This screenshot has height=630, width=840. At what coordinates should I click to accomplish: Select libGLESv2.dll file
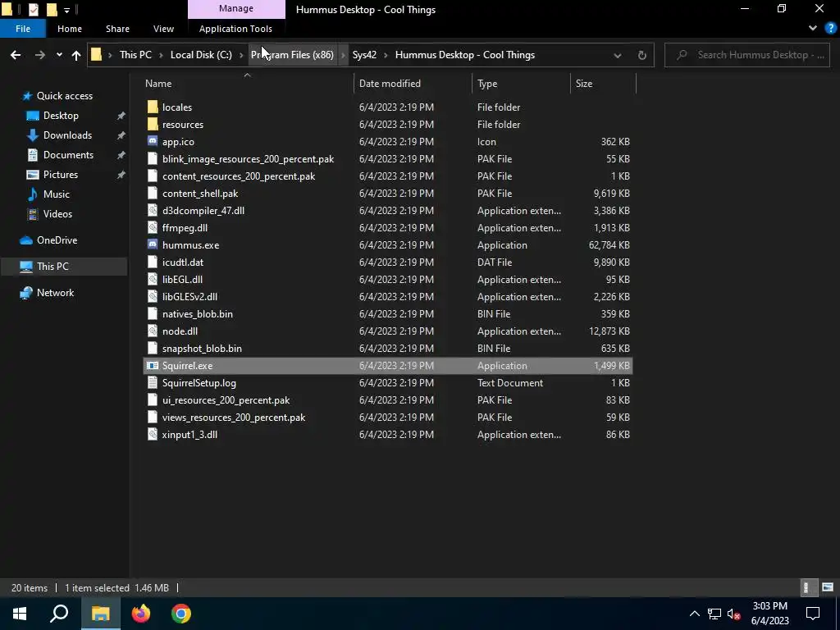coord(189,296)
